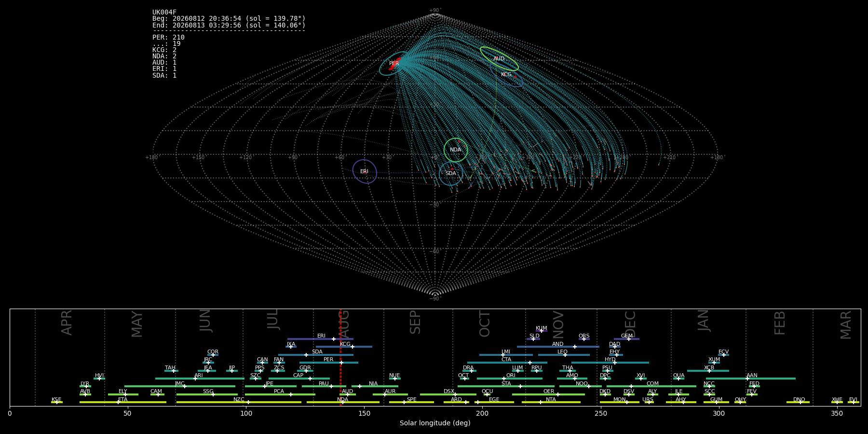The width and height of the screenshot is (868, 434).
Task: Select the QUA shower peak marker
Action: pyautogui.click(x=678, y=379)
